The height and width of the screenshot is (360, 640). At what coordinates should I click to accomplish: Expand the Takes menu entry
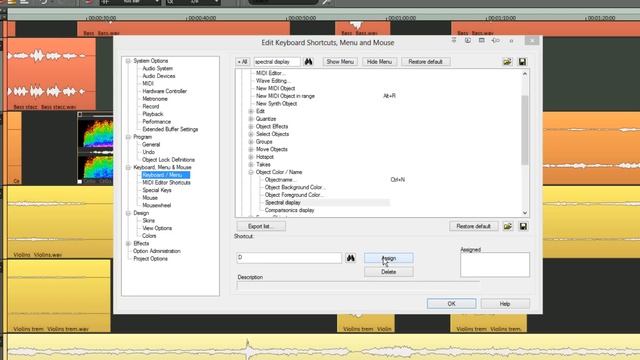click(x=251, y=164)
